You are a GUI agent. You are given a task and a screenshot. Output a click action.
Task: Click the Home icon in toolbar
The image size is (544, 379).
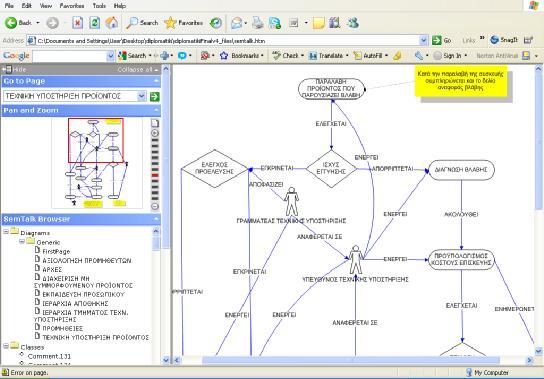[x=112, y=23]
